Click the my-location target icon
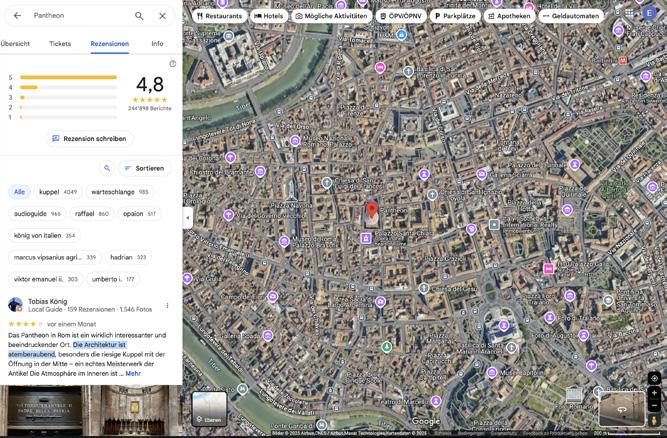The image size is (667, 438). (x=654, y=378)
